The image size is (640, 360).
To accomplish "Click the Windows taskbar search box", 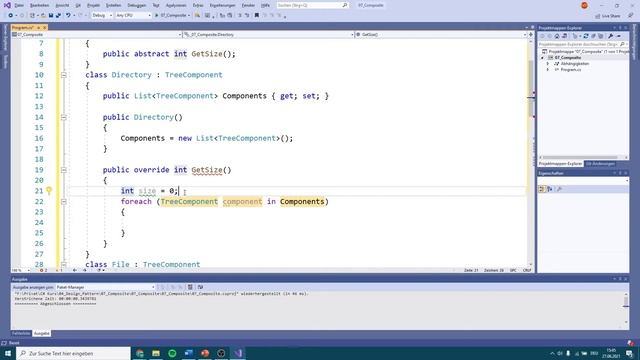I will point(74,353).
